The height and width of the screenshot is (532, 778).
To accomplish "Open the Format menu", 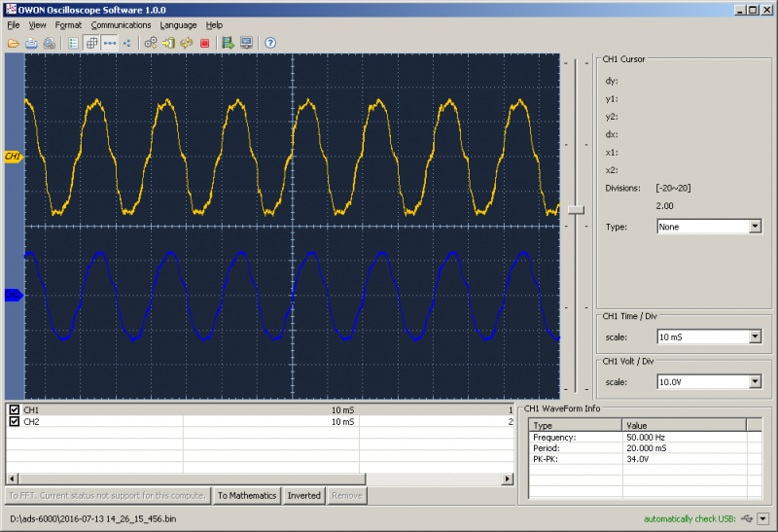I will click(68, 24).
